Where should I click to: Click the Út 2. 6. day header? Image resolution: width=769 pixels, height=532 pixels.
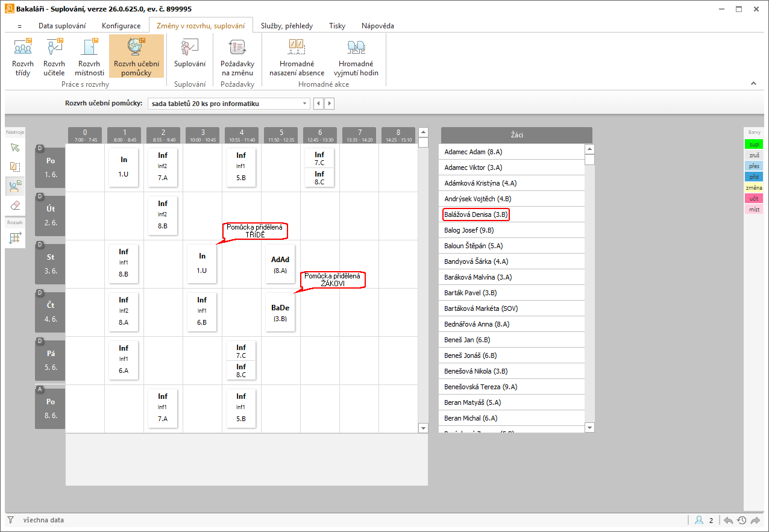click(50, 216)
